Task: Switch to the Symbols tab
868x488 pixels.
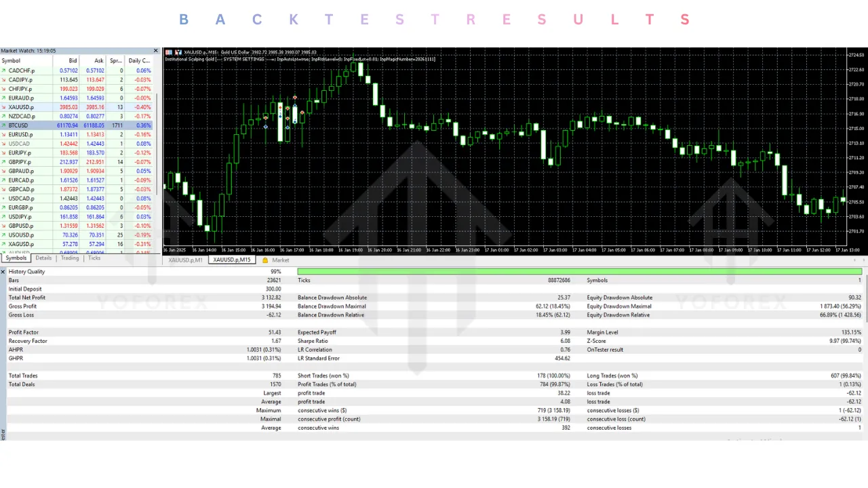Action: [x=16, y=258]
